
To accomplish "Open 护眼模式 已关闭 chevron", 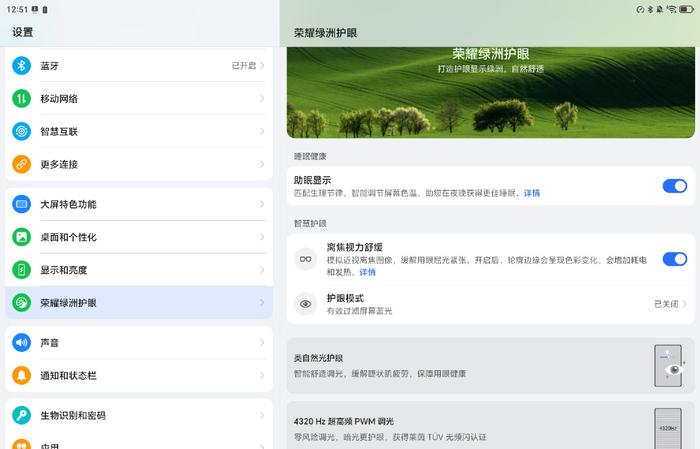I will [x=684, y=304].
